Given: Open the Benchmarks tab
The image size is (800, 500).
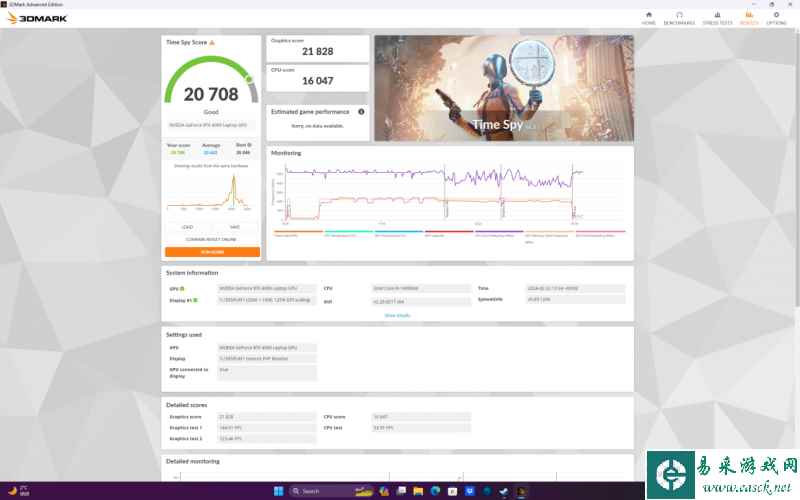Looking at the screenshot, I should [x=679, y=18].
